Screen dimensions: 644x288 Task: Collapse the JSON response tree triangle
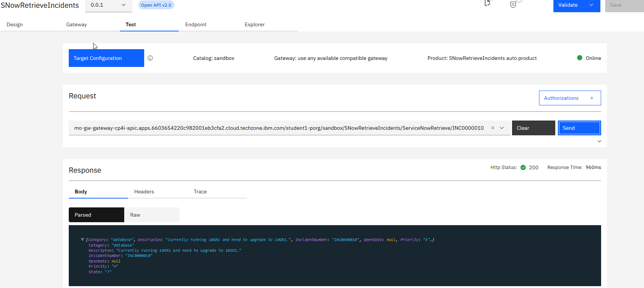point(82,240)
